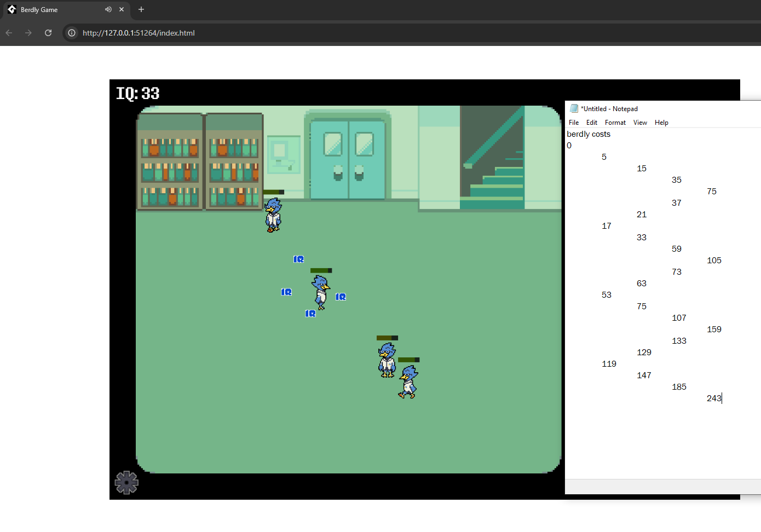Place cursor at '105' in Notepad
The height and width of the screenshot is (532, 761).
click(714, 261)
